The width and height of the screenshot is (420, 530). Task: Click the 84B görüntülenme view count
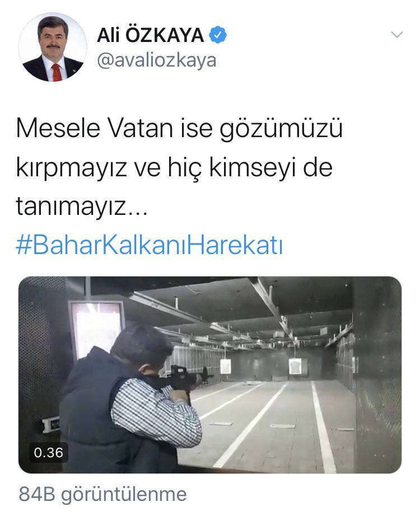coord(102,494)
